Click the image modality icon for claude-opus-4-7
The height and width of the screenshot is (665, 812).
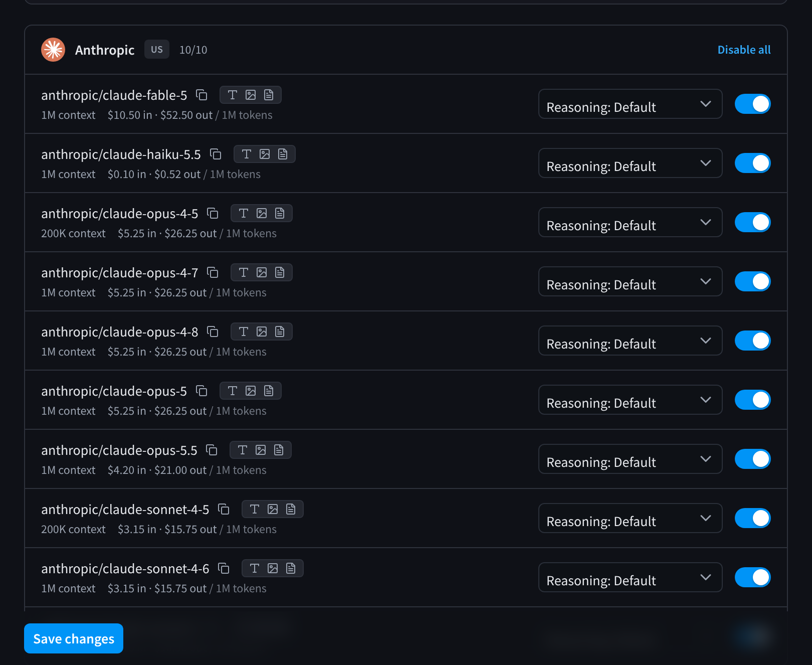(x=262, y=272)
